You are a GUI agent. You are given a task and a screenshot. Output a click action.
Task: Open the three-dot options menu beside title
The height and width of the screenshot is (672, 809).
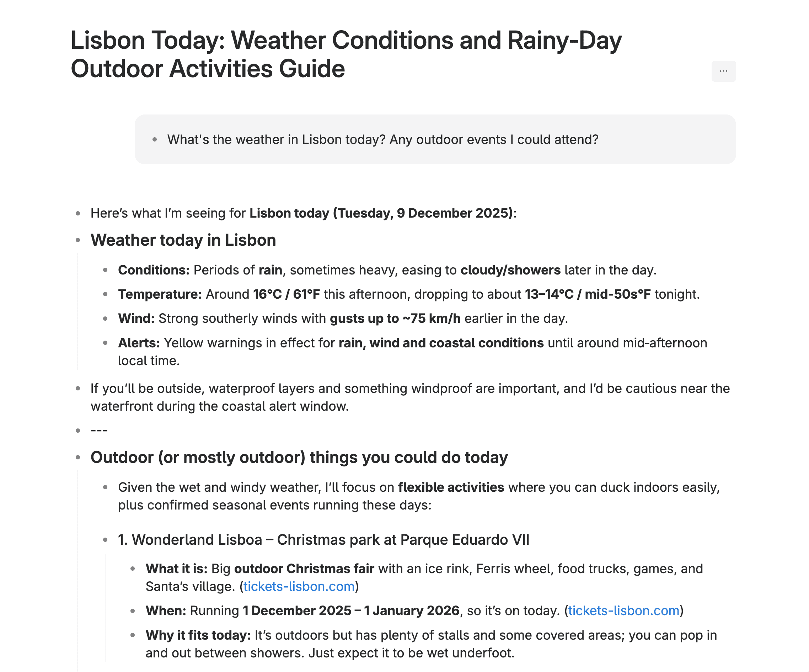[723, 71]
